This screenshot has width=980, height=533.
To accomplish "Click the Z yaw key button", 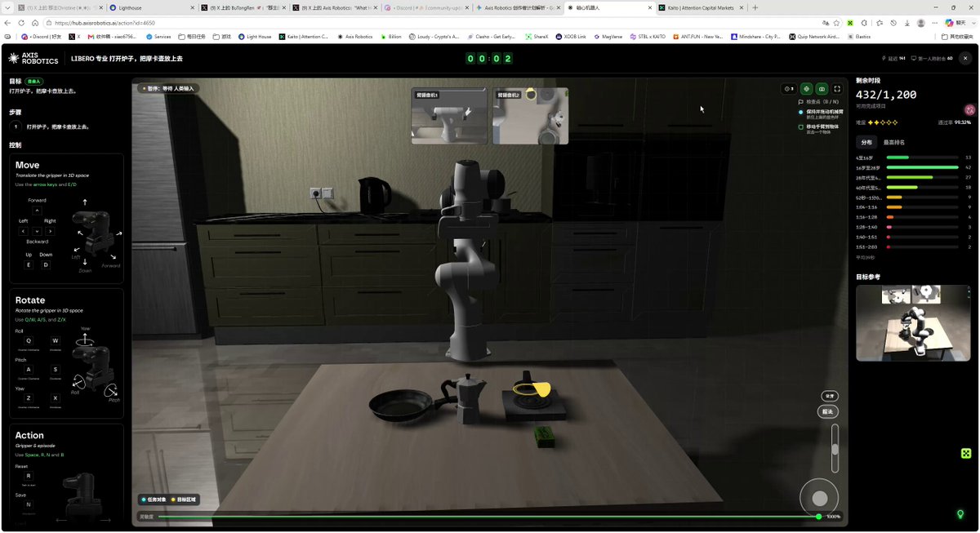I will click(x=29, y=398).
